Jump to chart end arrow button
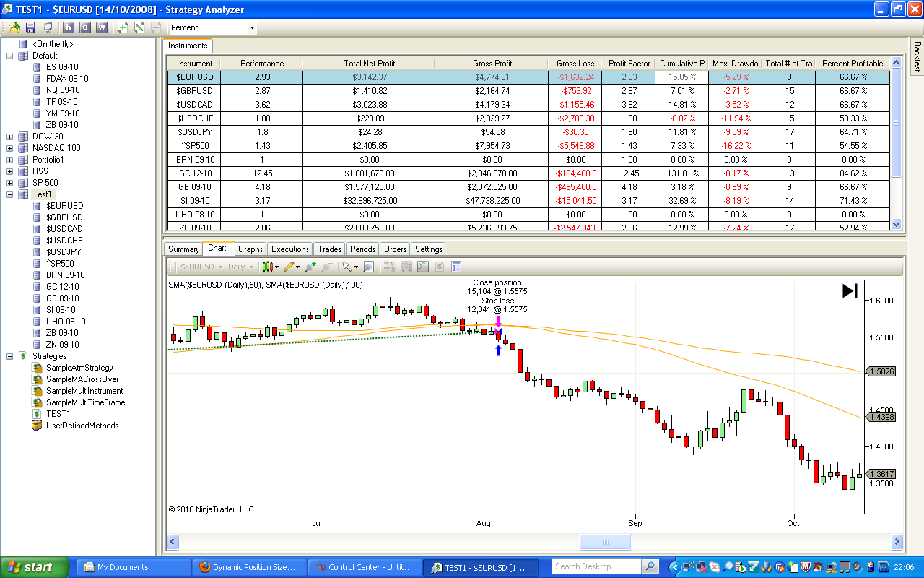This screenshot has width=924, height=578. pyautogui.click(x=850, y=290)
